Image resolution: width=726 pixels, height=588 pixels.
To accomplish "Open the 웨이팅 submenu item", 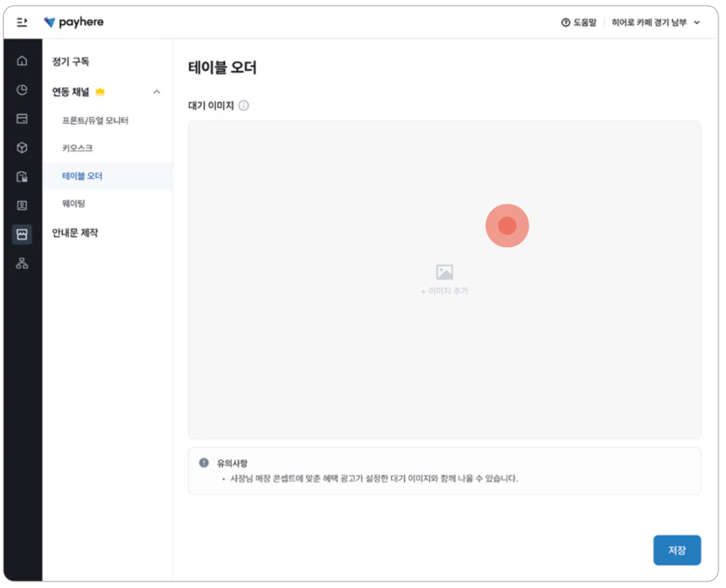I will tap(74, 203).
